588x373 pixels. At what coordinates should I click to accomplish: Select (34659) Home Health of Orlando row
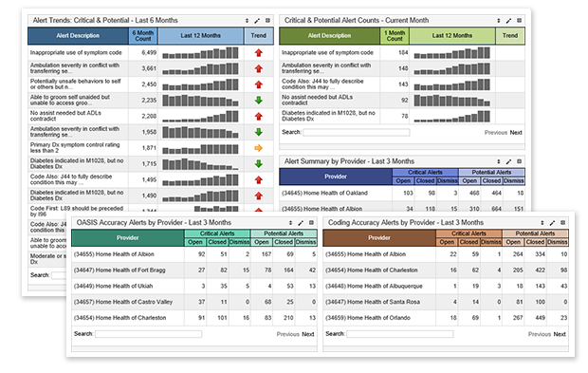tap(446, 318)
